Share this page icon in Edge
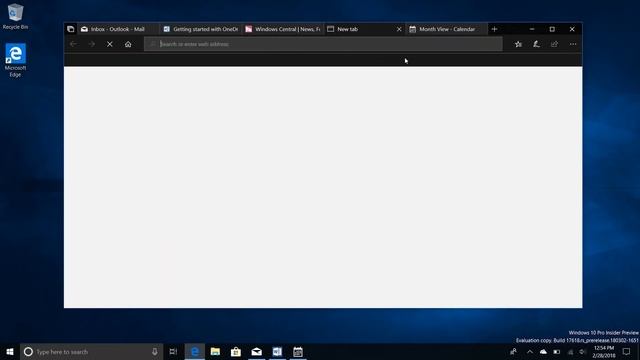Image resolution: width=640 pixels, height=360 pixels. click(554, 44)
